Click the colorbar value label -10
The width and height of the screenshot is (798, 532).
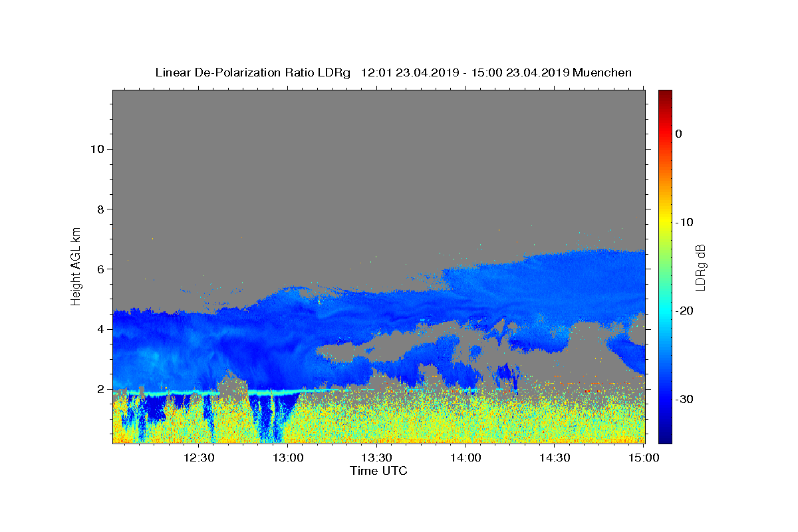coord(685,222)
